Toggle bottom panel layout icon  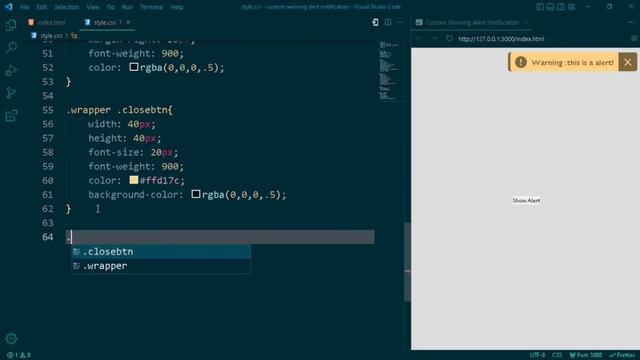click(x=550, y=7)
